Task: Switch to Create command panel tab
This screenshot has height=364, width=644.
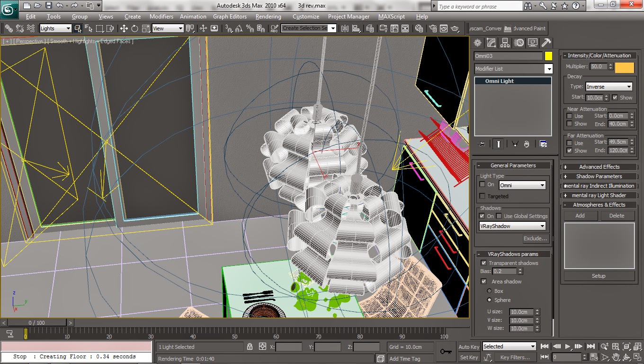Action: coord(478,43)
